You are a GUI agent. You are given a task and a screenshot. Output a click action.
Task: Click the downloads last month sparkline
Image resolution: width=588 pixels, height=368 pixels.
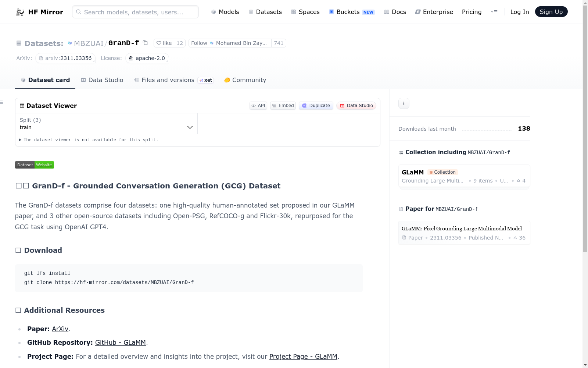point(487,129)
